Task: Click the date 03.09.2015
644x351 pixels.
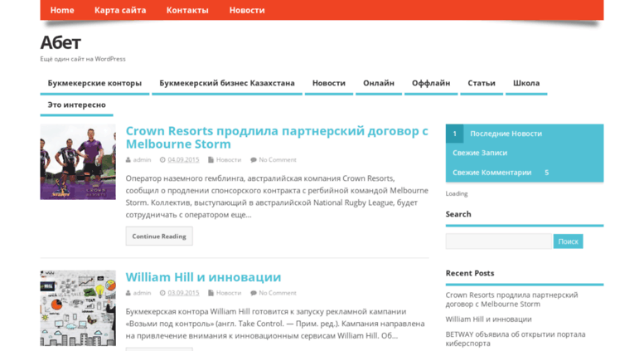Action: 183,293
